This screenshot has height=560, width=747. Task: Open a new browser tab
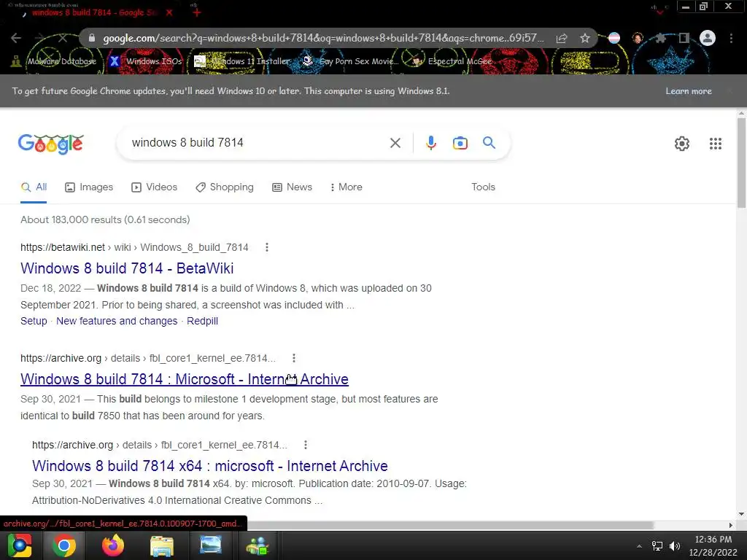(197, 12)
